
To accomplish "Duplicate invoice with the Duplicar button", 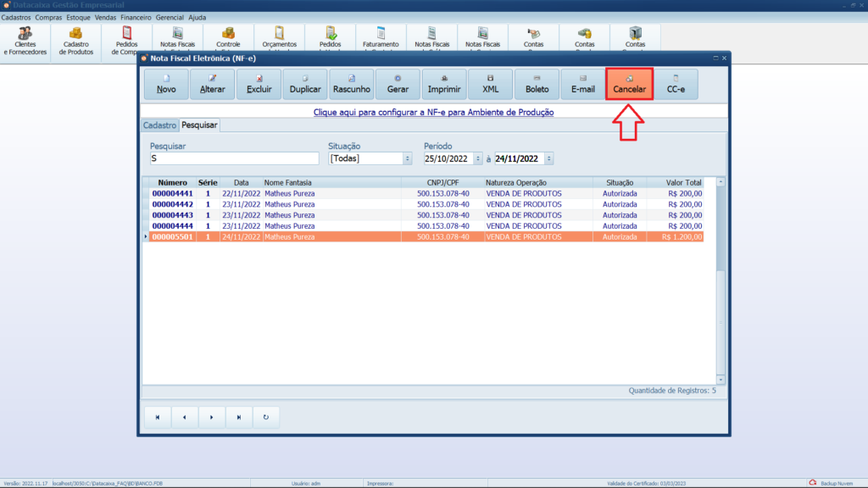I will tap(305, 85).
